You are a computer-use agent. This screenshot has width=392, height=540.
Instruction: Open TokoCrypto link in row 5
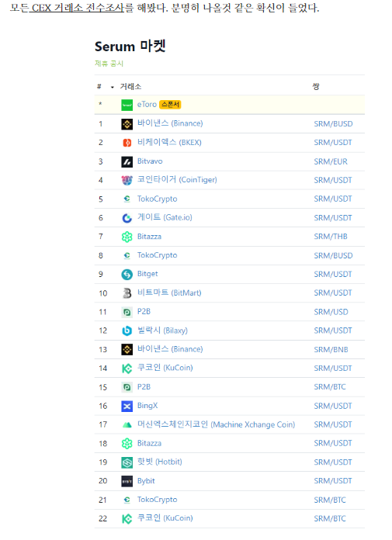[x=157, y=199]
